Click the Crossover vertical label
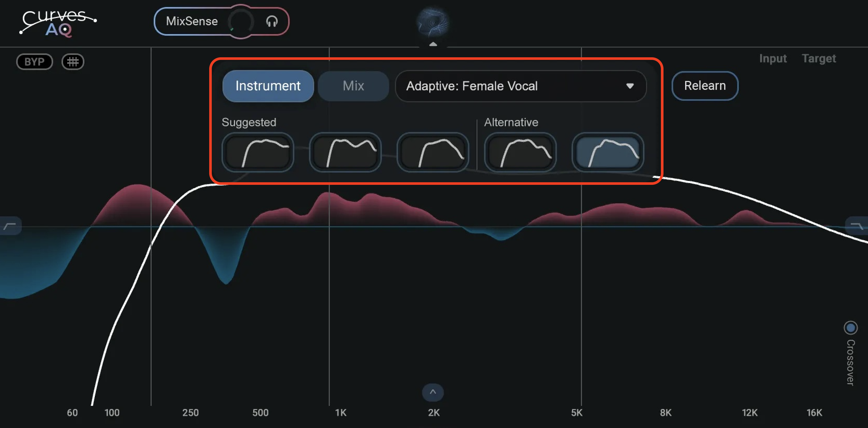The width and height of the screenshot is (868, 428). [x=851, y=362]
